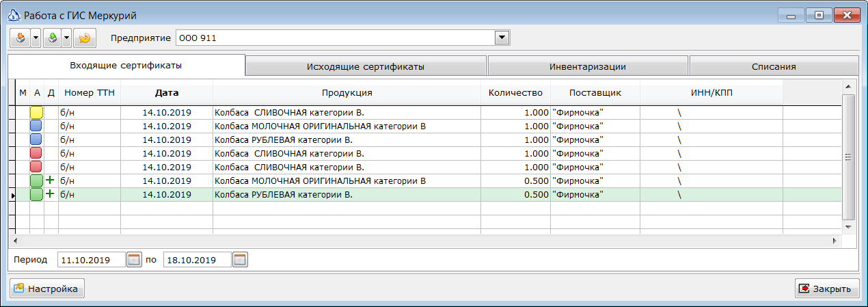Click the app icon in the title bar
Viewport: 868px width, 307px height.
[13, 14]
